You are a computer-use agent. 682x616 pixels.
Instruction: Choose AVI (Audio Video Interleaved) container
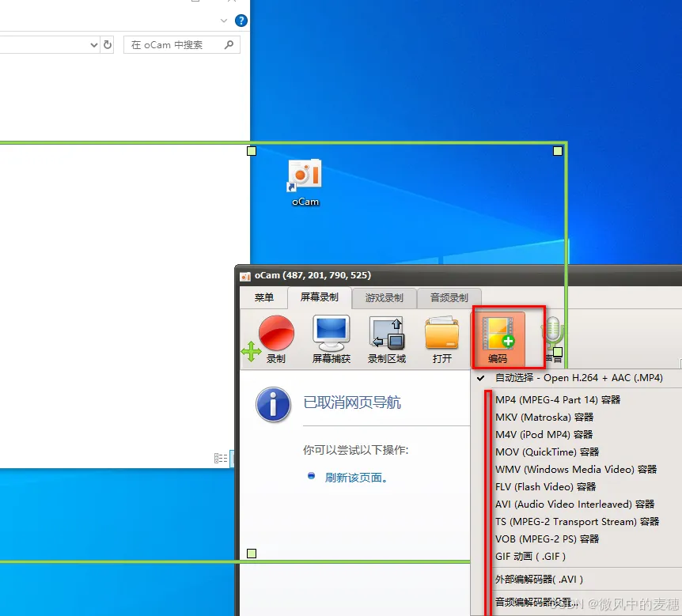[574, 504]
